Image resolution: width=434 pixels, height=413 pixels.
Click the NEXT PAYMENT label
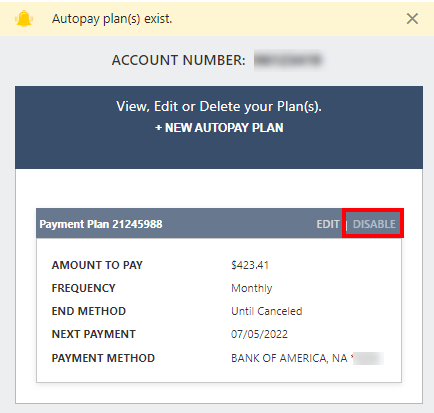(94, 334)
